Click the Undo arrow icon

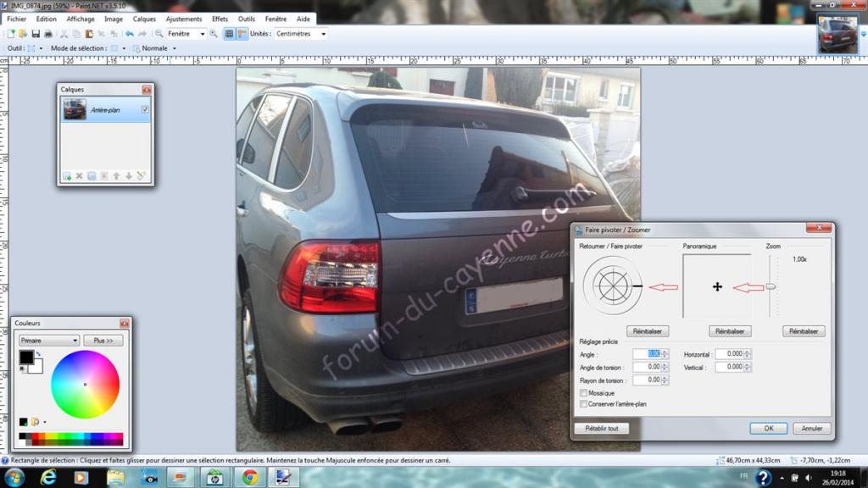[x=129, y=34]
